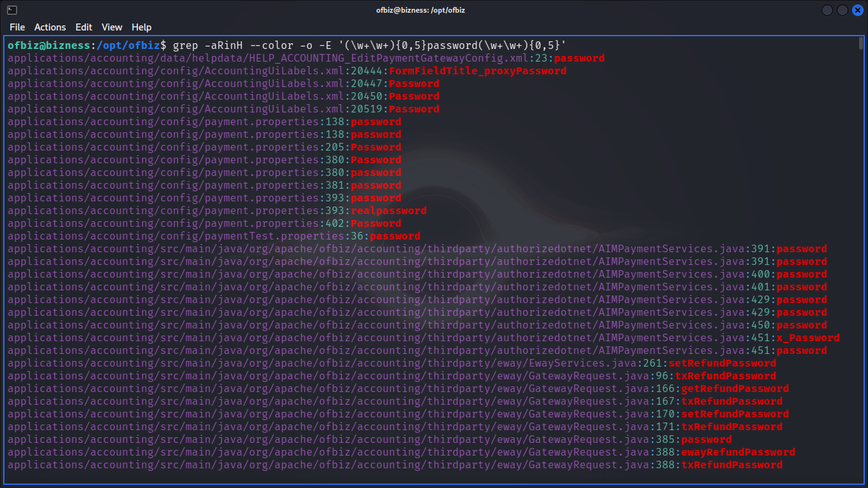
Task: Minimize the terminal window
Action: click(x=827, y=10)
